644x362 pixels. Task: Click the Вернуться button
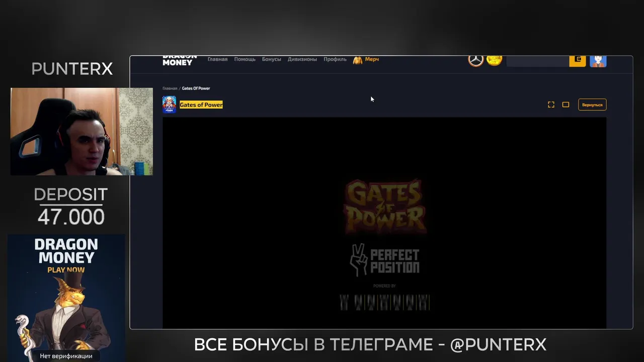click(x=592, y=105)
